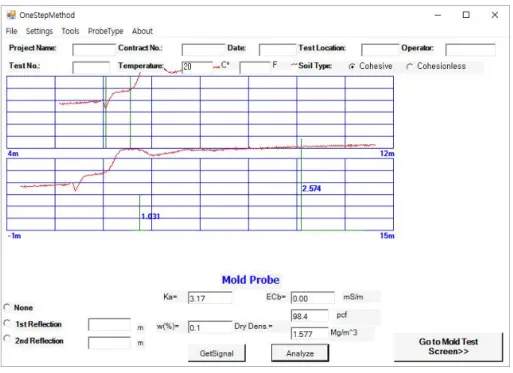Focus the Operator field
The image size is (513, 373).
click(470, 50)
